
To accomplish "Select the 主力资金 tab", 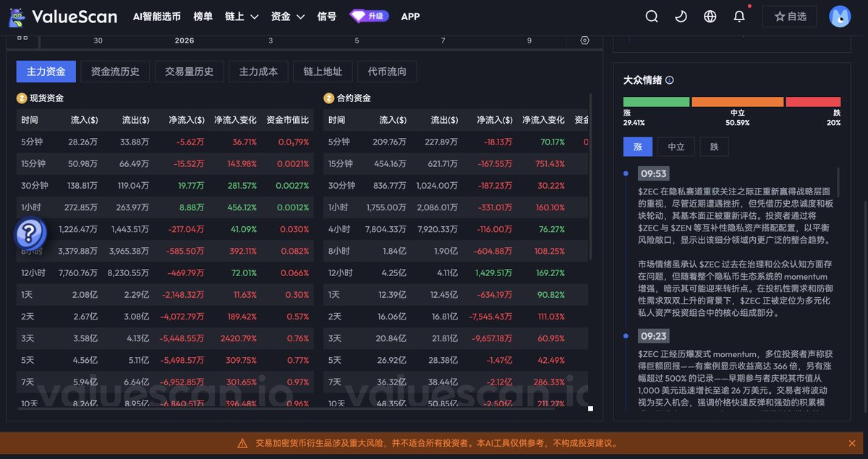I will click(46, 72).
